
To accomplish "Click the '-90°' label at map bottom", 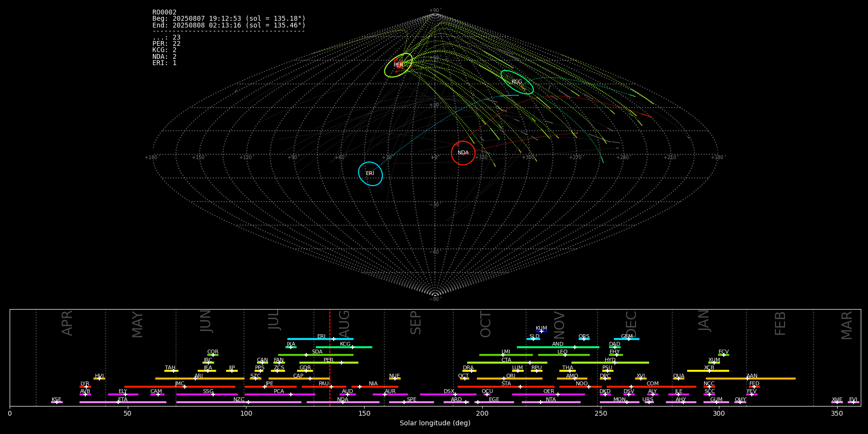I will point(435,299).
